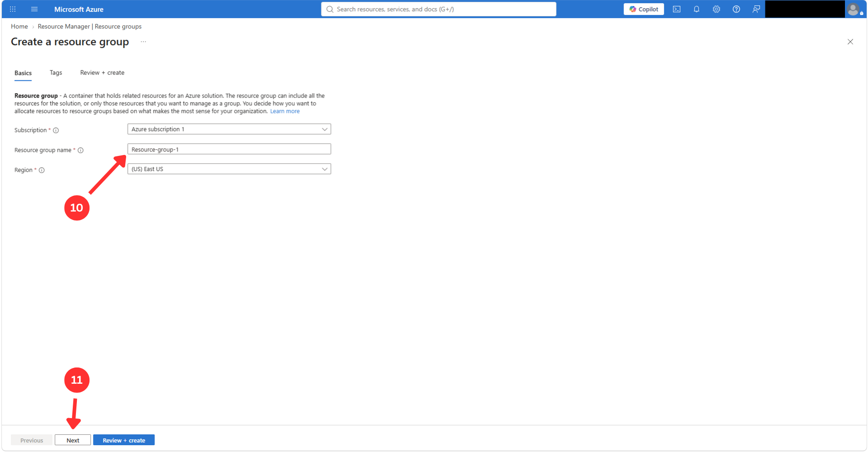Viewport: 868px width, 452px height.
Task: Go to Resource Manager | Resource groups breadcrumb
Action: click(90, 27)
